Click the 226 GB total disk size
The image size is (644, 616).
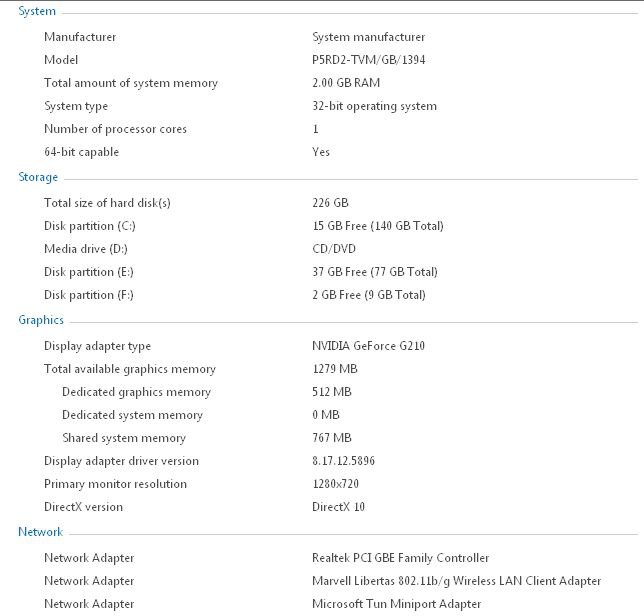click(x=330, y=203)
